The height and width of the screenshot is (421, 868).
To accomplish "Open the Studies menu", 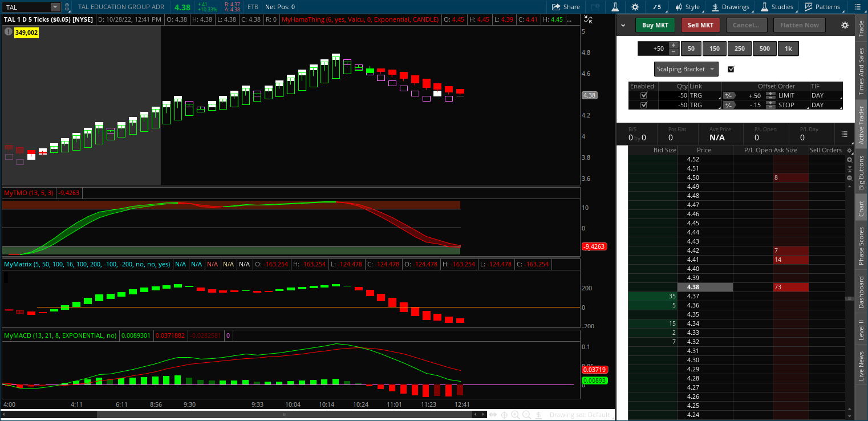I will (777, 7).
